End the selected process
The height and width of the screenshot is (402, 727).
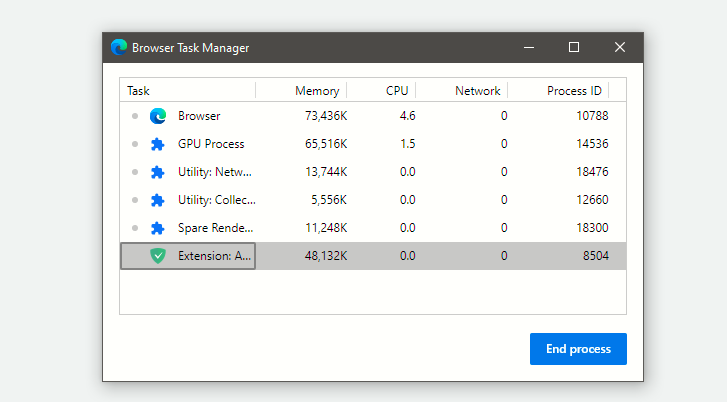578,349
